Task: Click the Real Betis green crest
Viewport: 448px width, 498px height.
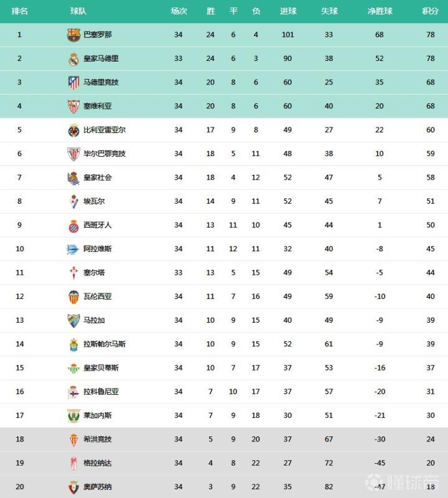Action: [x=73, y=368]
